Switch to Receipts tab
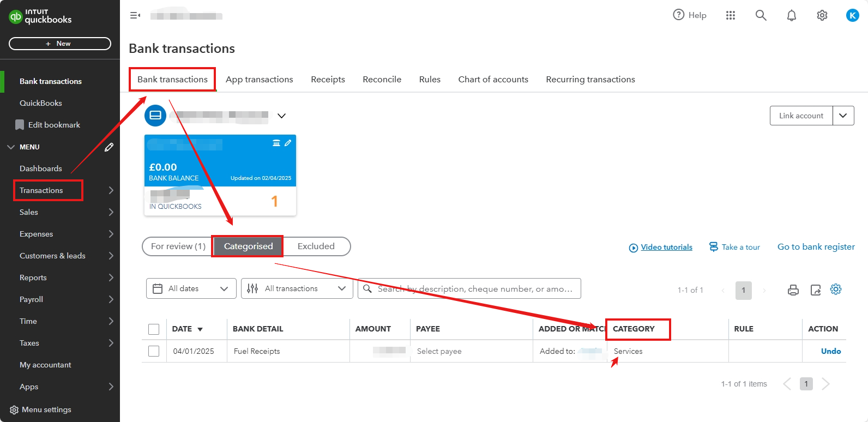The height and width of the screenshot is (422, 868). point(328,80)
